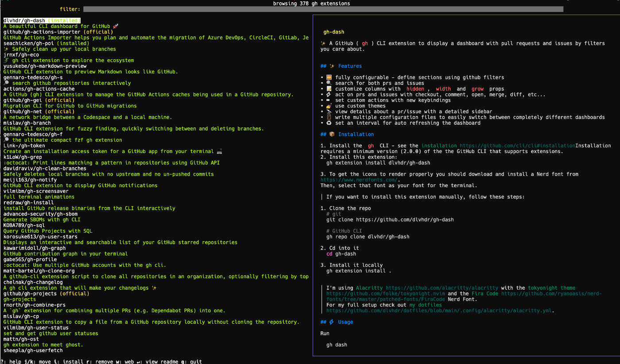
Task: Choose meiji163/gh-notify extension
Action: pyautogui.click(x=30, y=180)
